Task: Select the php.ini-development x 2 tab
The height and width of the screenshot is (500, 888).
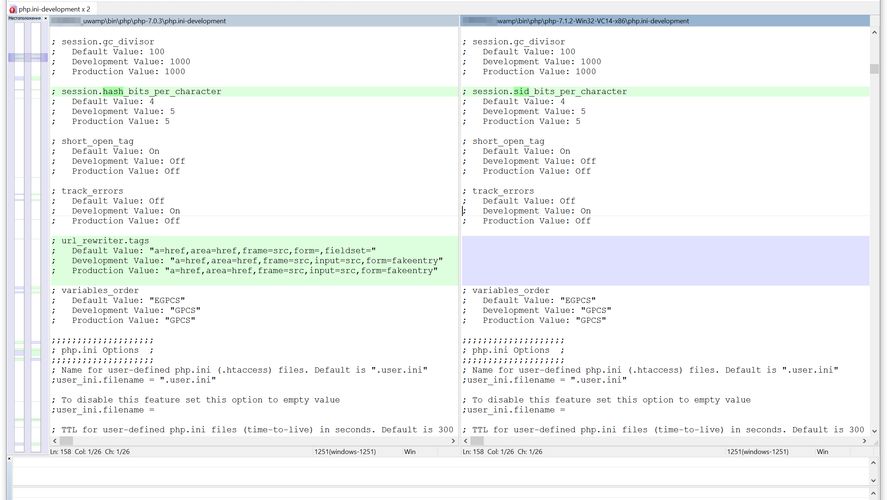Action: (53, 8)
